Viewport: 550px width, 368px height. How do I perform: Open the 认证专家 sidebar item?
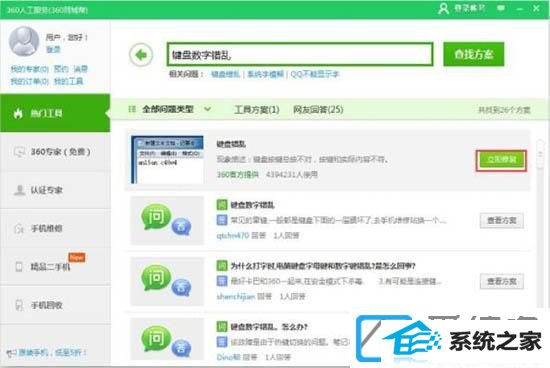pos(55,190)
